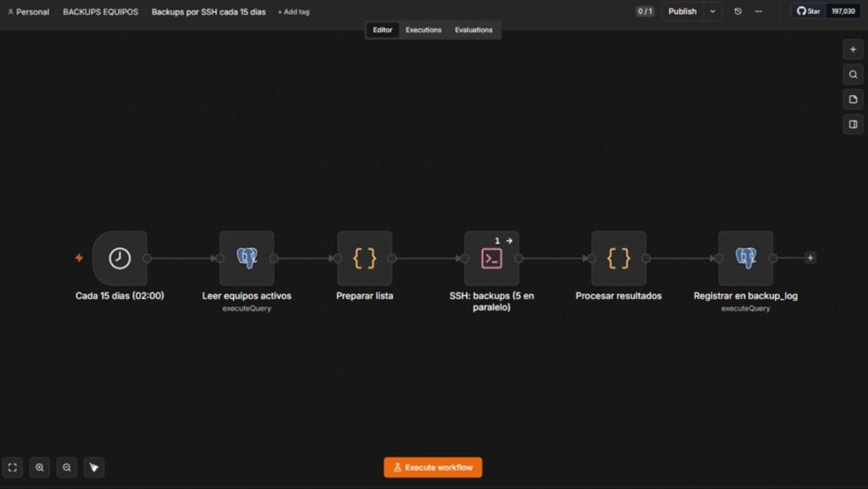Click the Cada 15 dias (02:00) label
The image size is (868, 489).
[x=119, y=296]
